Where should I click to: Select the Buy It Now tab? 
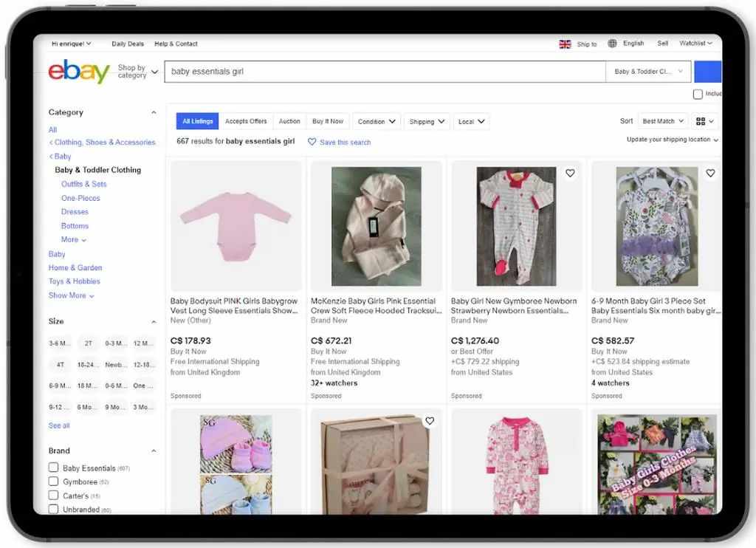pos(328,121)
